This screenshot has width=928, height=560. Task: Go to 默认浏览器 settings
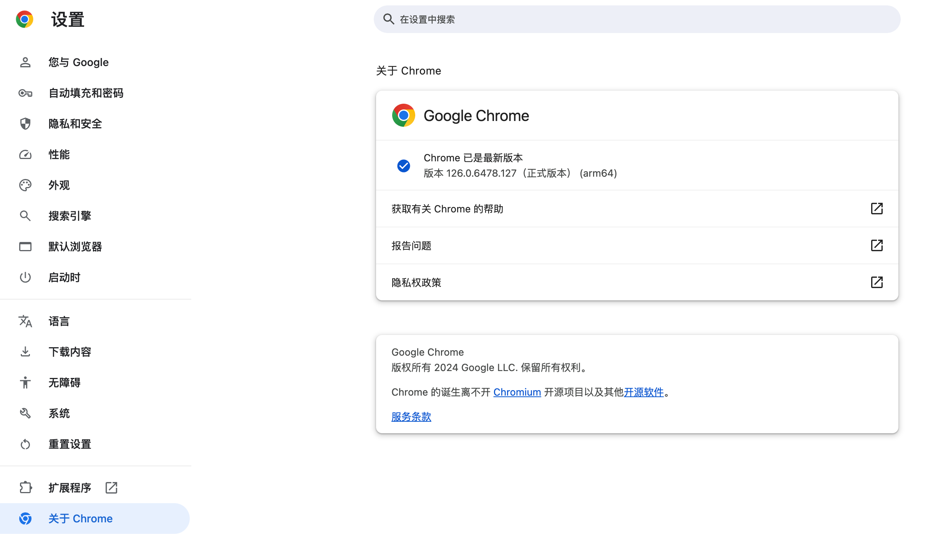point(95,247)
